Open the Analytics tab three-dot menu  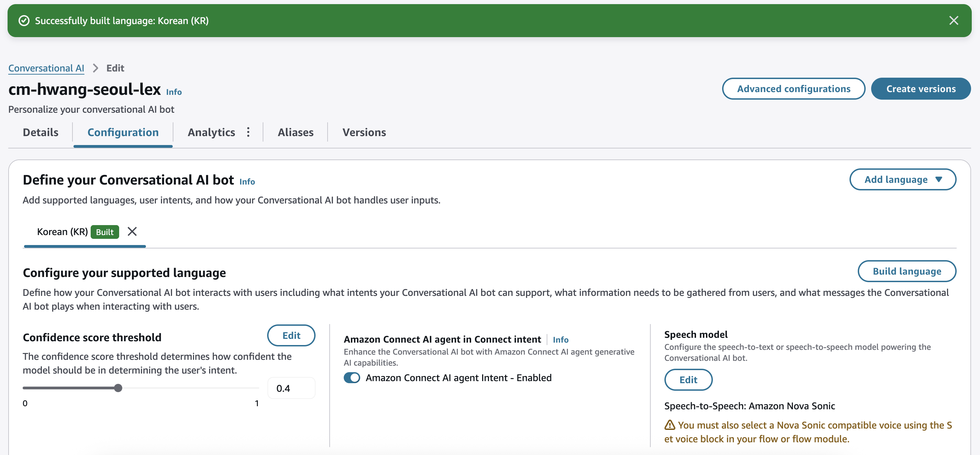248,132
